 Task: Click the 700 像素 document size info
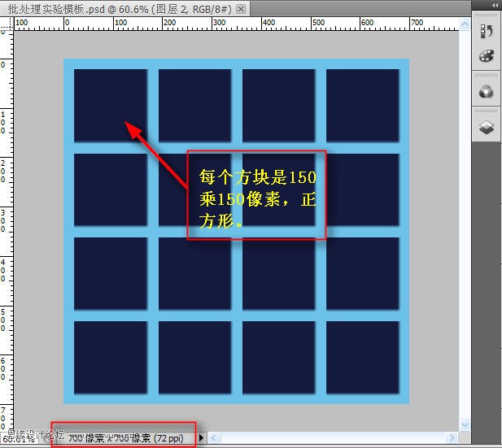pos(130,438)
